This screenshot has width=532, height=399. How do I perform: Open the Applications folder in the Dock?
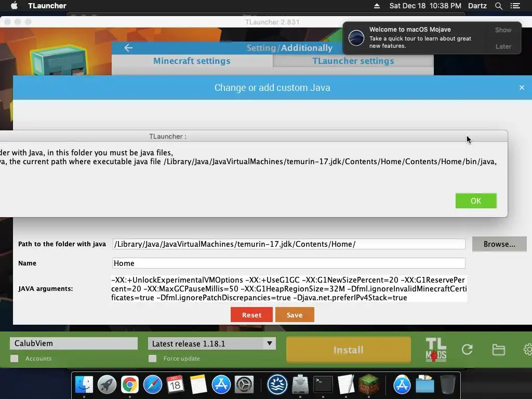pos(402,385)
